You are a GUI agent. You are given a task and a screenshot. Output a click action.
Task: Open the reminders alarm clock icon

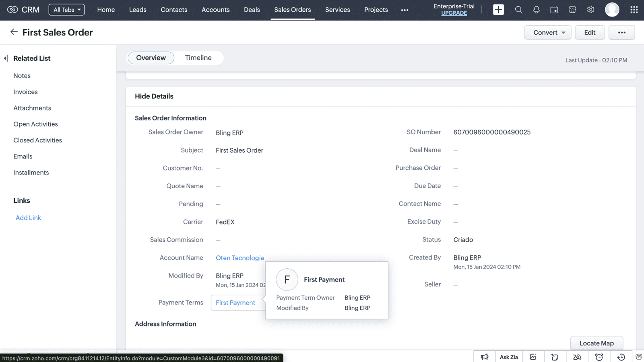599,357
